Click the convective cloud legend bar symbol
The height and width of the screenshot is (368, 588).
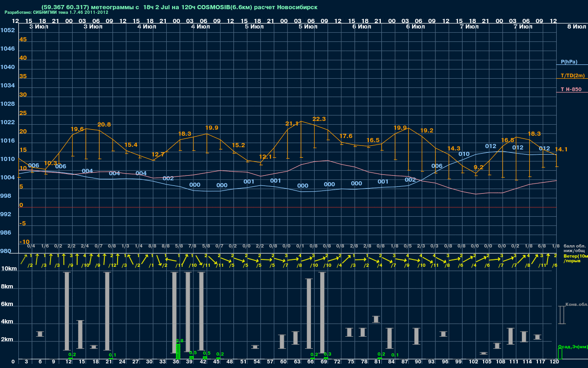pyautogui.click(x=561, y=315)
